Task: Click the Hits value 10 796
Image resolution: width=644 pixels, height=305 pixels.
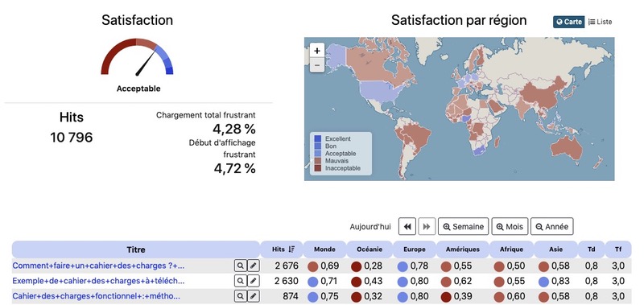Action: click(72, 138)
